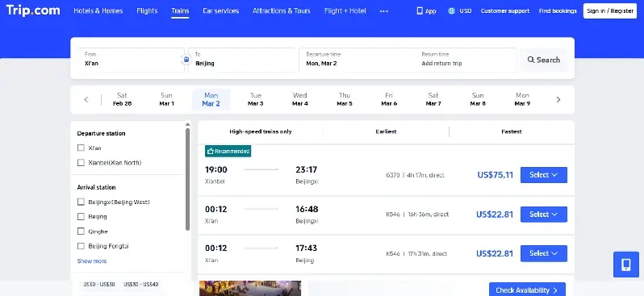The image size is (644, 296).
Task: Click K546 17h 31m direct info
Action: tap(416, 254)
